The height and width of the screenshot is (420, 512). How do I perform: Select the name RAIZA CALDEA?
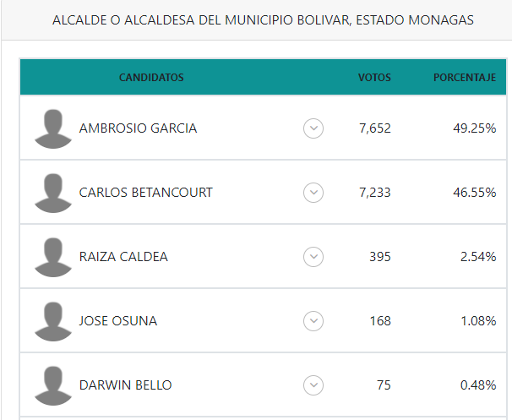point(123,257)
